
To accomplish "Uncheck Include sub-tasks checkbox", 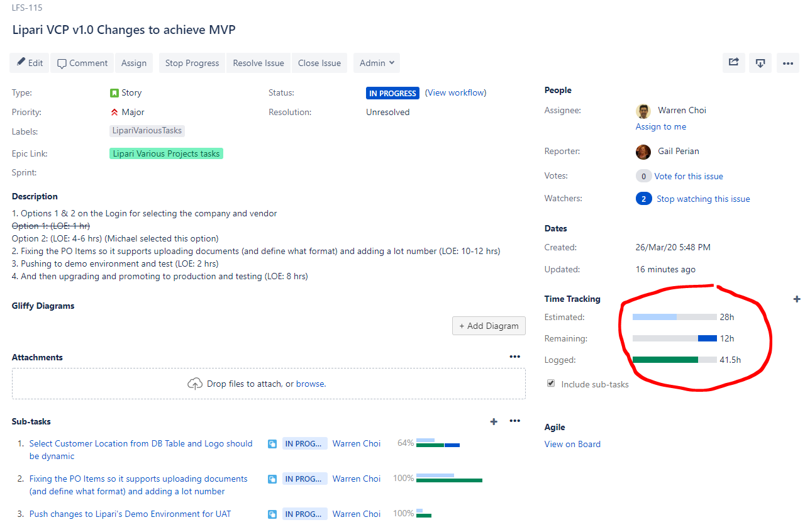I will pyautogui.click(x=551, y=383).
